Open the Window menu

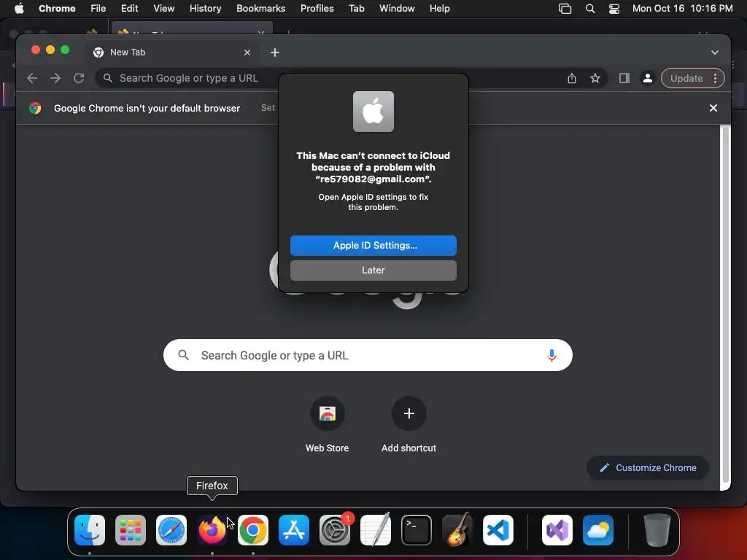pyautogui.click(x=397, y=9)
